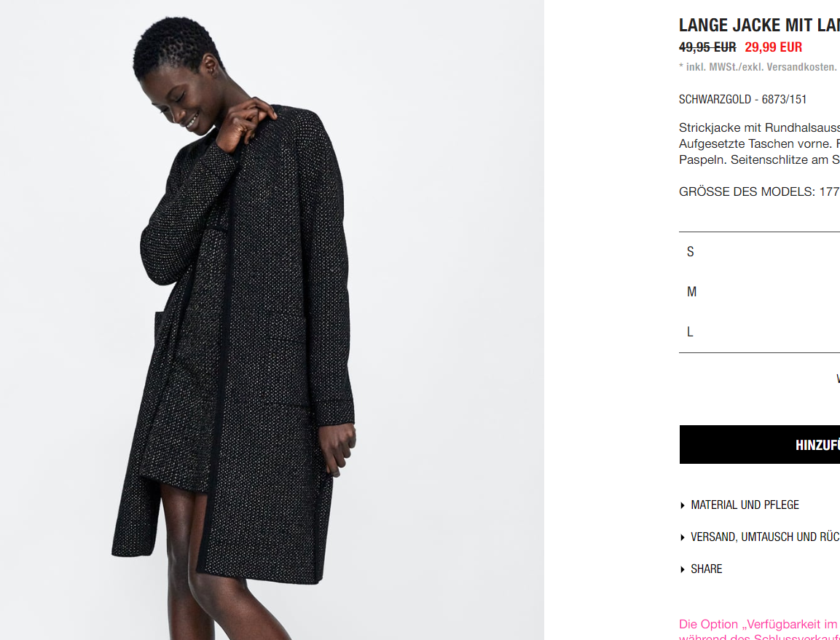Click the Lange Jacke product title

point(759,25)
